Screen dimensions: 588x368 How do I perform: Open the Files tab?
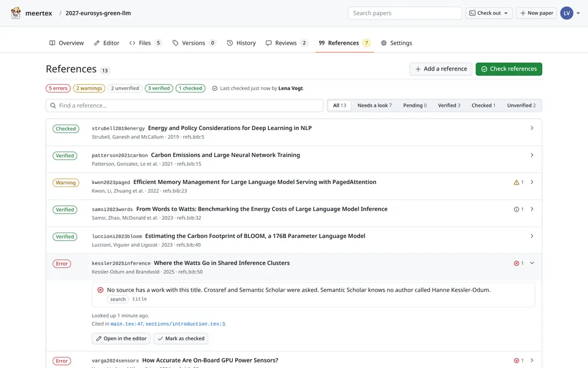point(146,43)
